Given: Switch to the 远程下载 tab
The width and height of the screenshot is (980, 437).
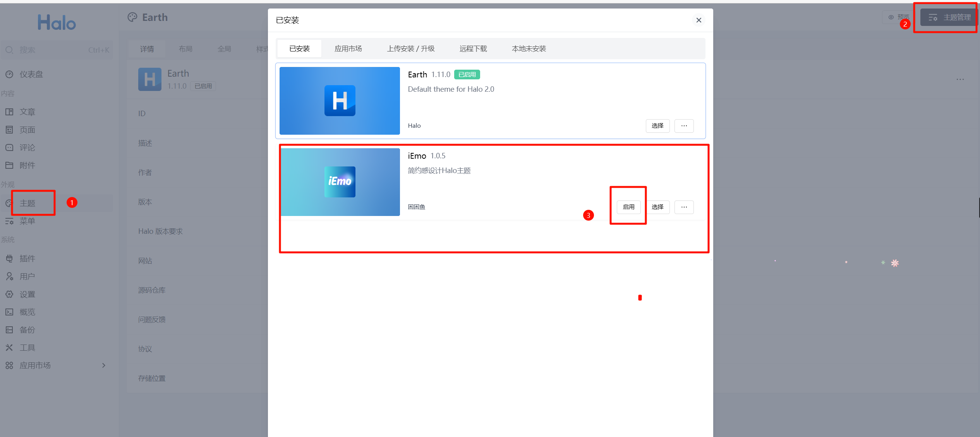Looking at the screenshot, I should click(x=473, y=49).
